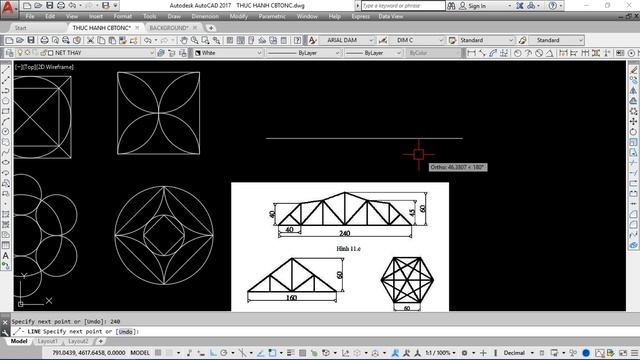Click Sign In in the title bar

(477, 6)
